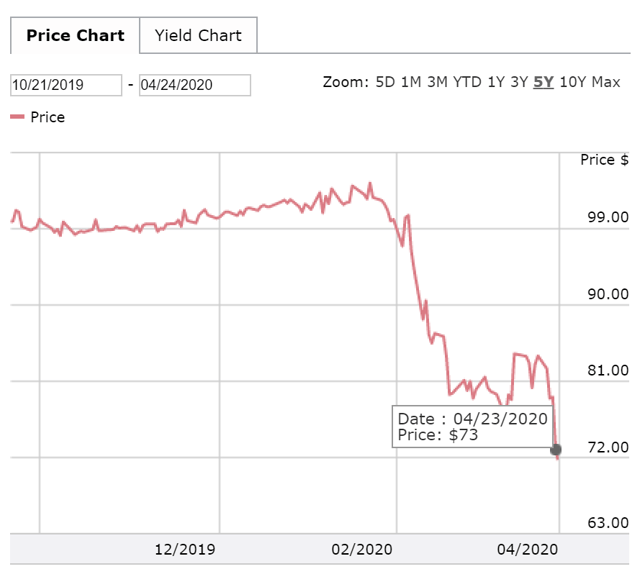
Task: Open the Yield Chart tab
Action: click(x=198, y=36)
